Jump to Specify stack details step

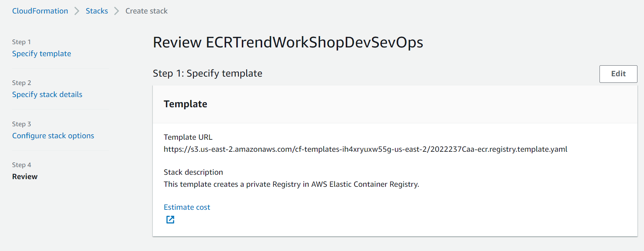click(47, 94)
